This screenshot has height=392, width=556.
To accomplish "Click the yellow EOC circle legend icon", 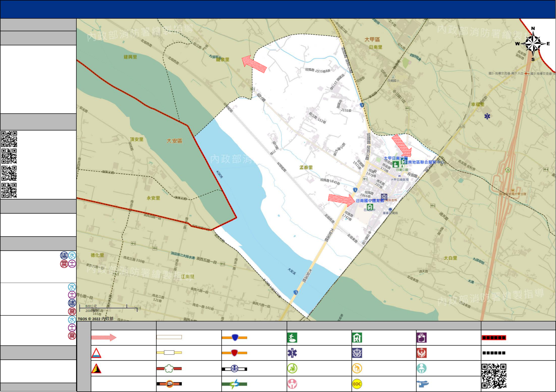I will tap(357, 384).
